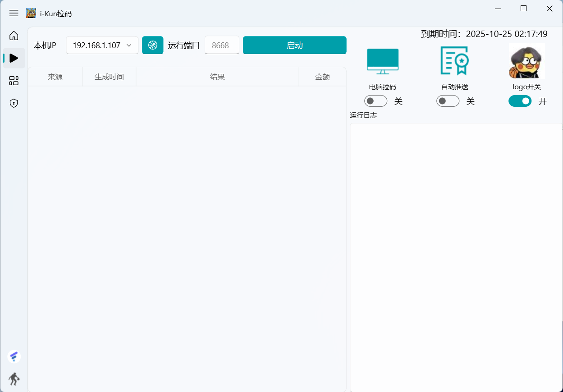The height and width of the screenshot is (392, 563).
Task: Click the certificate auto-push icon
Action: click(x=454, y=60)
